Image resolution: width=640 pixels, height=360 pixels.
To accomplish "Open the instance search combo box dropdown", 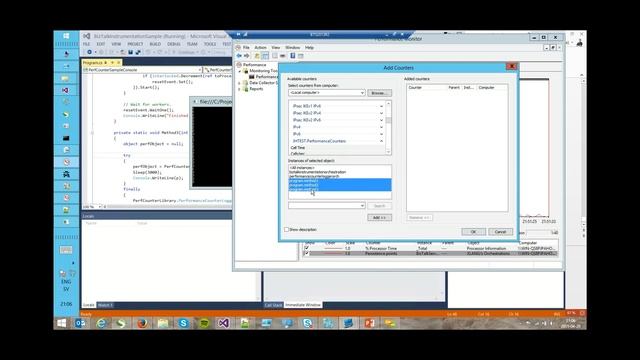I will 362,206.
